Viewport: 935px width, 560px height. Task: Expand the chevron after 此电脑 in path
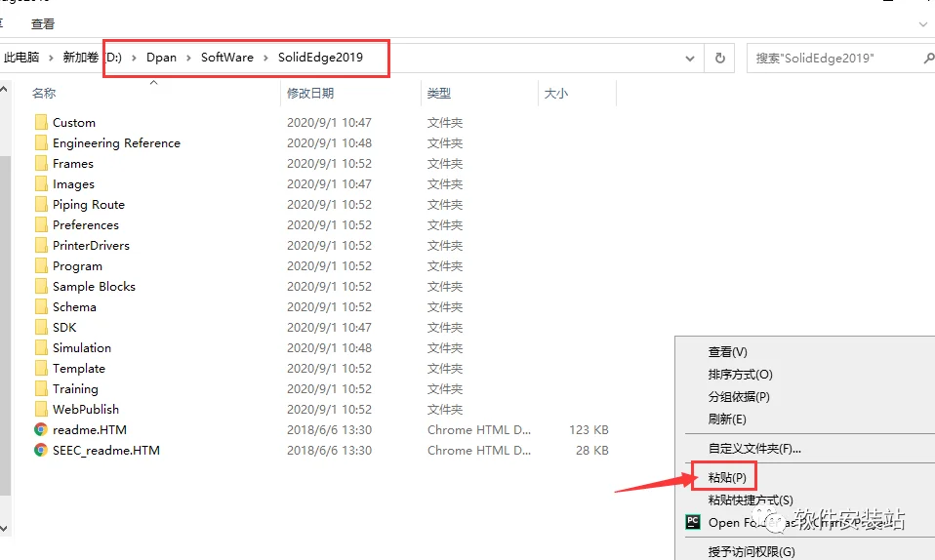point(51,58)
